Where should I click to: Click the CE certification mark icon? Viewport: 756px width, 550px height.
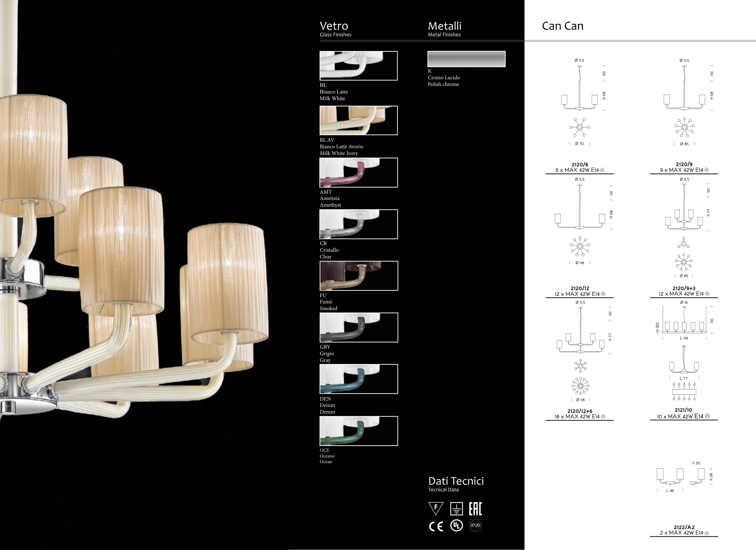[436, 526]
